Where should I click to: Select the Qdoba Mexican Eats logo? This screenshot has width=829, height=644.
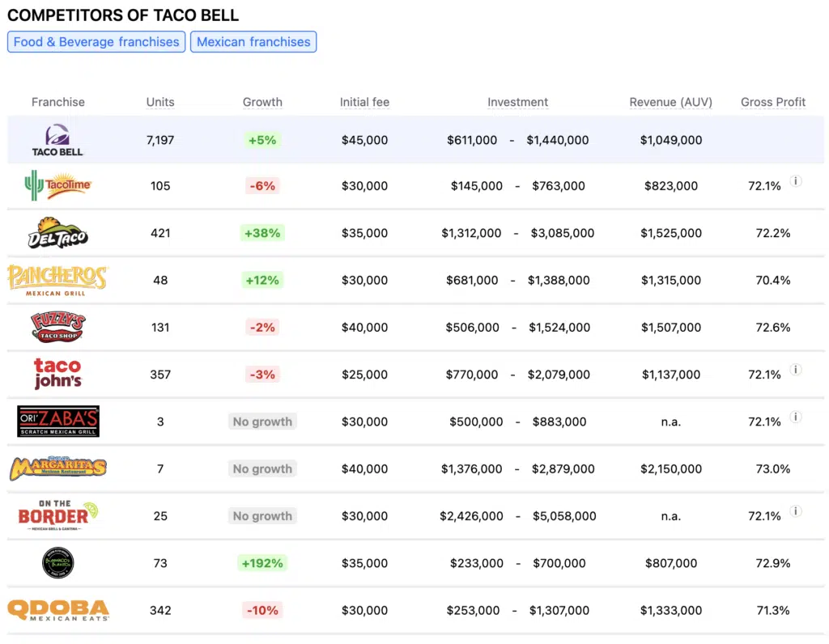57,610
